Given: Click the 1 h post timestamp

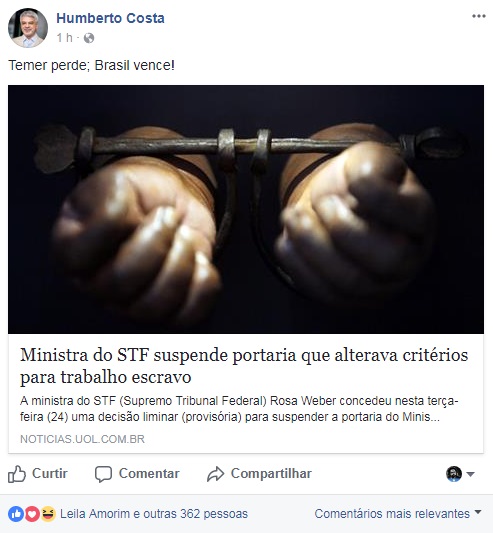Looking at the screenshot, I should coord(65,38).
